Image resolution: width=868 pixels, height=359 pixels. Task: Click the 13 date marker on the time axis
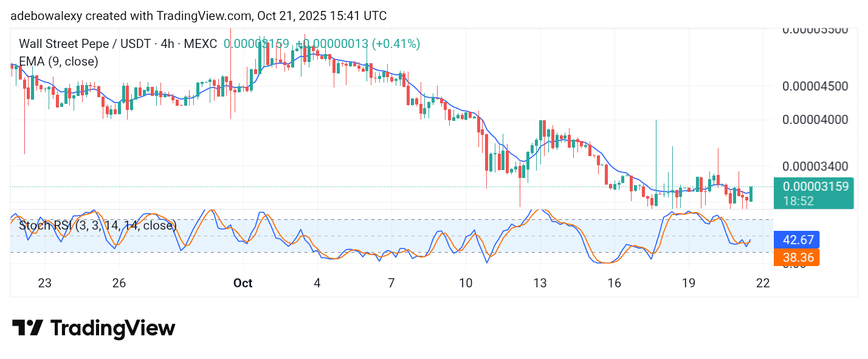coord(540,283)
